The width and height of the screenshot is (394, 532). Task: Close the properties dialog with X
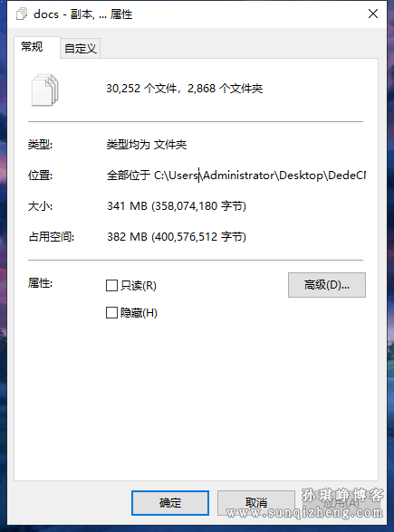click(373, 14)
